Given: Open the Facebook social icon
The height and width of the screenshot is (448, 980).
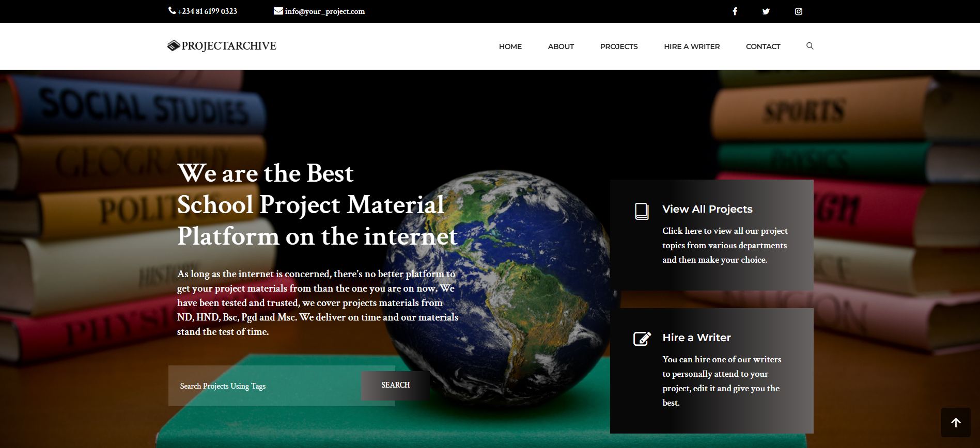Looking at the screenshot, I should (735, 11).
